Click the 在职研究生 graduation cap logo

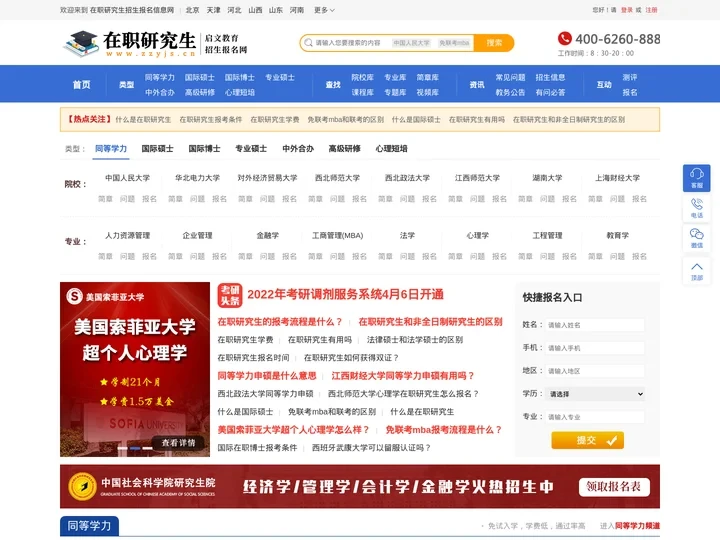[82, 44]
